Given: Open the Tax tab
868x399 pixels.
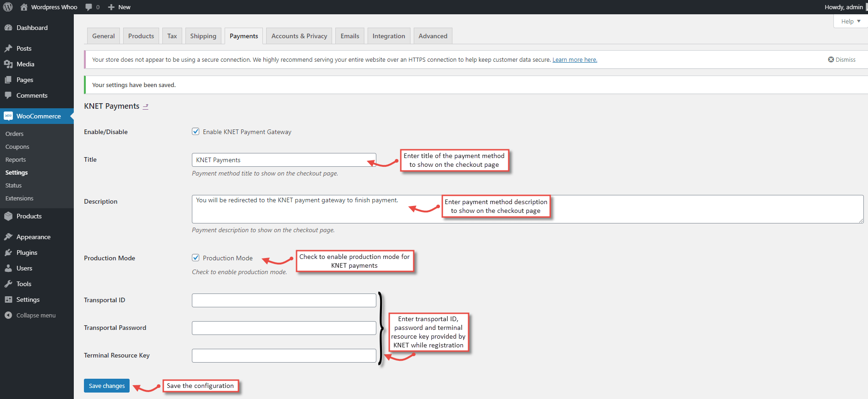Looking at the screenshot, I should (172, 36).
